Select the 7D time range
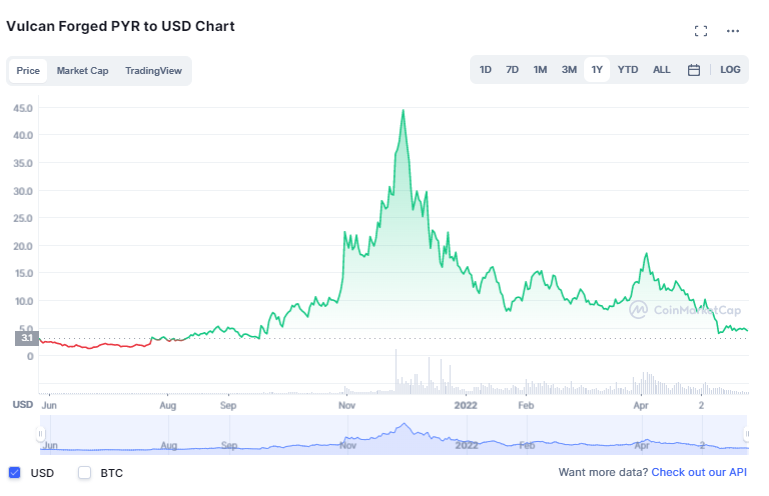Viewport: 769px width, 496px height. (512, 70)
